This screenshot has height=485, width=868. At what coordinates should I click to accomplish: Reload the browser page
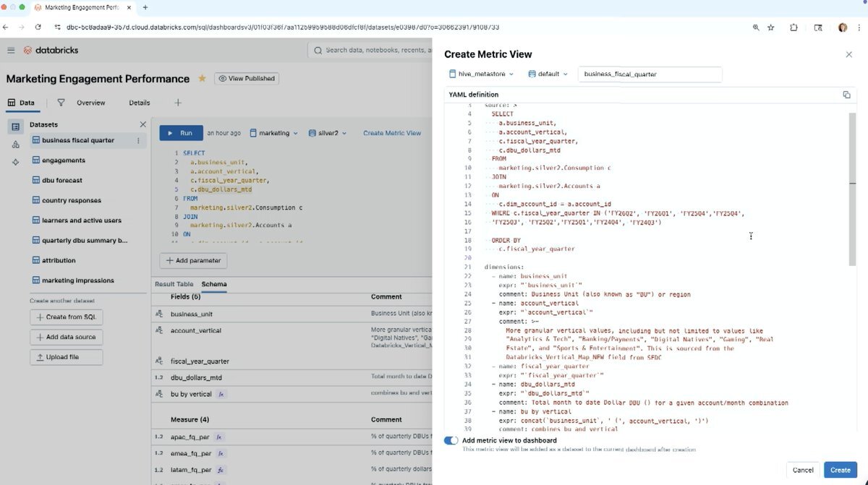tap(39, 27)
